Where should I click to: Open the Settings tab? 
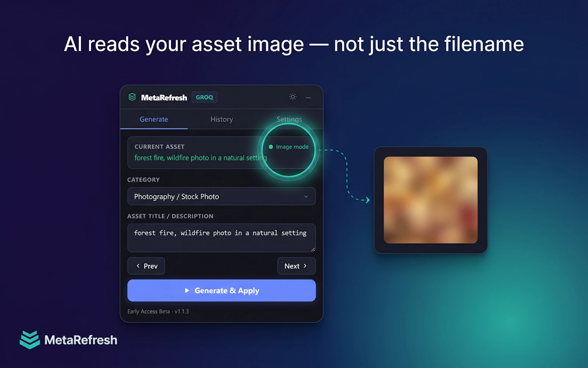[289, 119]
